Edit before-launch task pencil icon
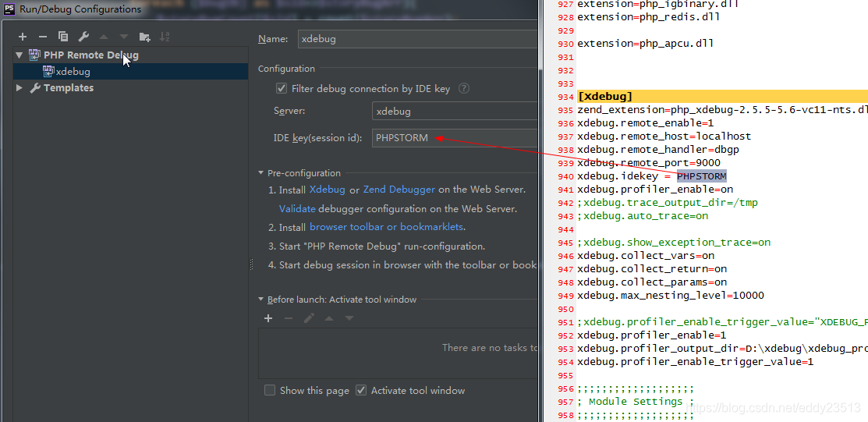 [x=309, y=318]
